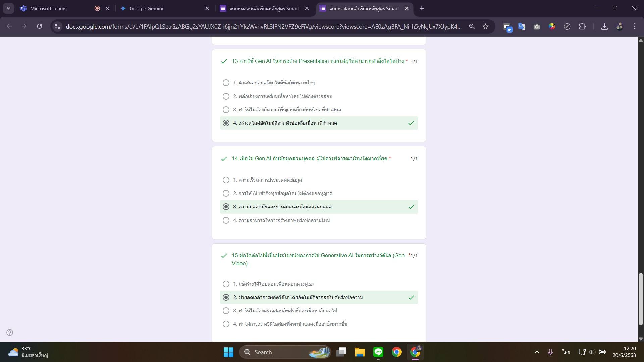Select option 3 radio button in question 15
The width and height of the screenshot is (644, 362).
click(226, 311)
